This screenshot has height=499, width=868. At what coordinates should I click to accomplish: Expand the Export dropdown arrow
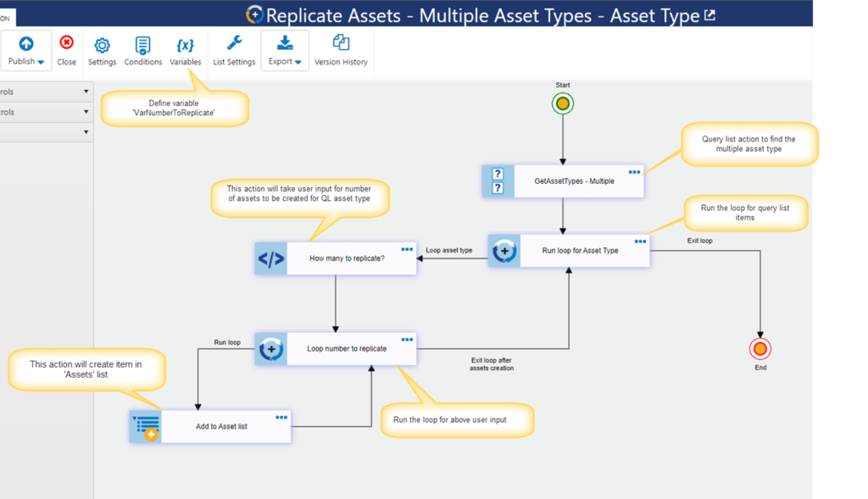point(298,62)
